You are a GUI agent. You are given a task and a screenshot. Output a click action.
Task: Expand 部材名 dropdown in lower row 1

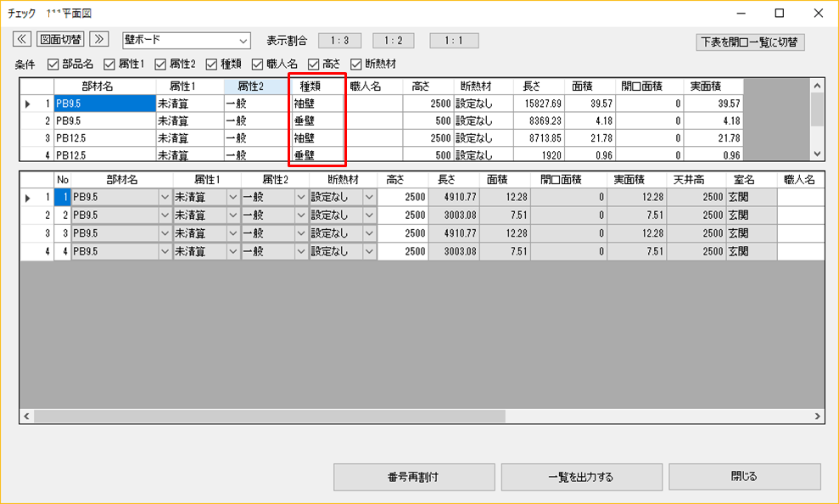pos(165,197)
